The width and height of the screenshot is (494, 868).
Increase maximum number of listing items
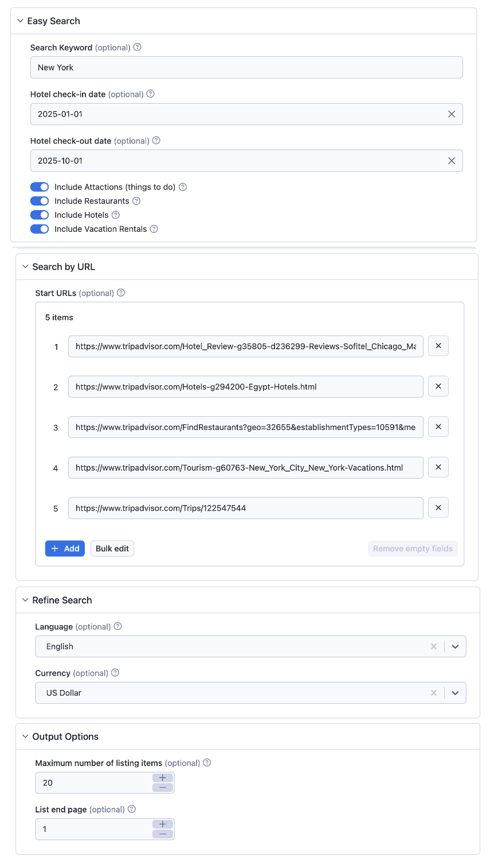(x=163, y=778)
